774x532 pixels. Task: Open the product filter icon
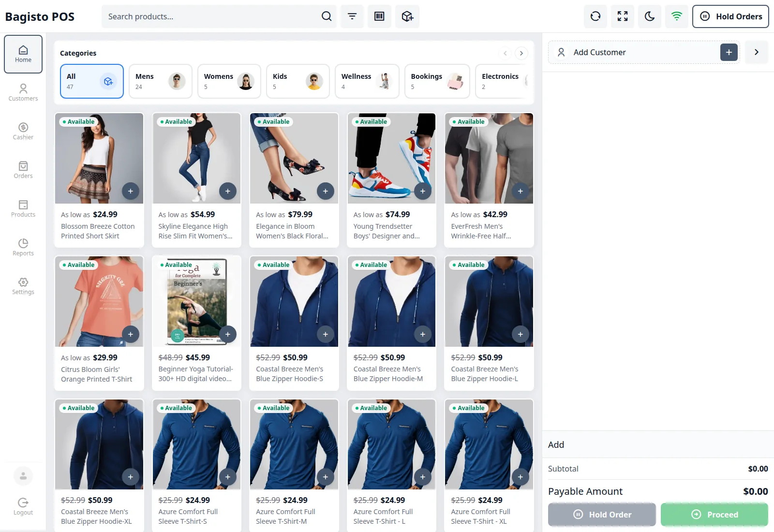[352, 16]
